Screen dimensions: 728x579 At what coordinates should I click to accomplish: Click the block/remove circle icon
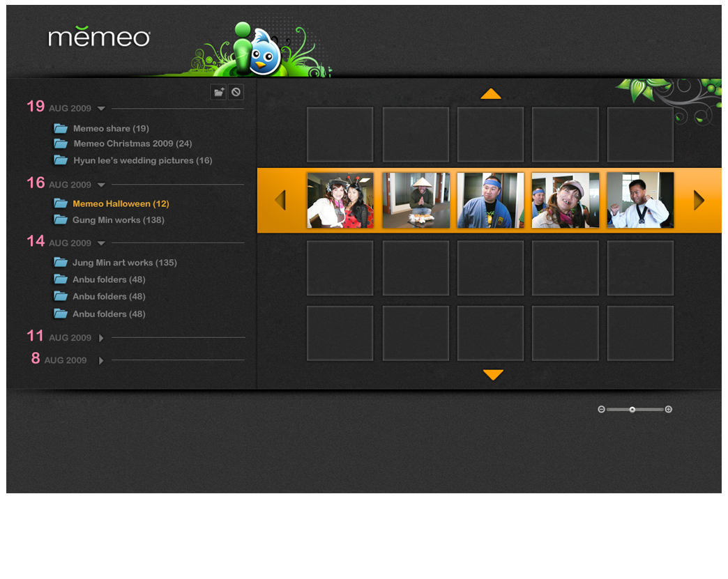236,92
